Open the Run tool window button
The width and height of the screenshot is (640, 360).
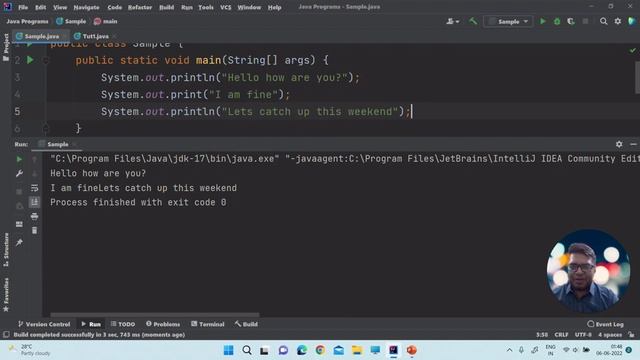point(91,324)
